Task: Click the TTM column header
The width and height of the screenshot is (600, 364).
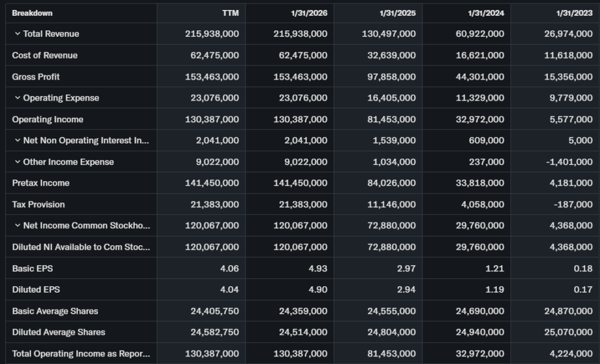Action: point(230,13)
